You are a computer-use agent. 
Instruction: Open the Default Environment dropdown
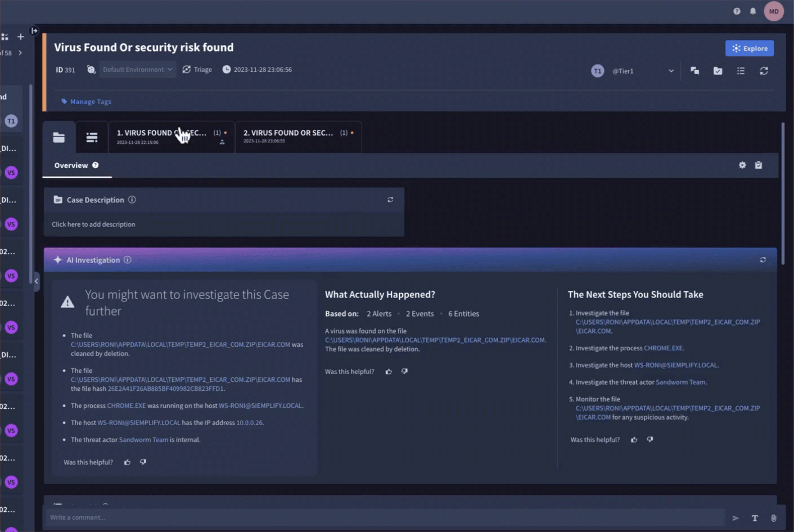pyautogui.click(x=137, y=70)
